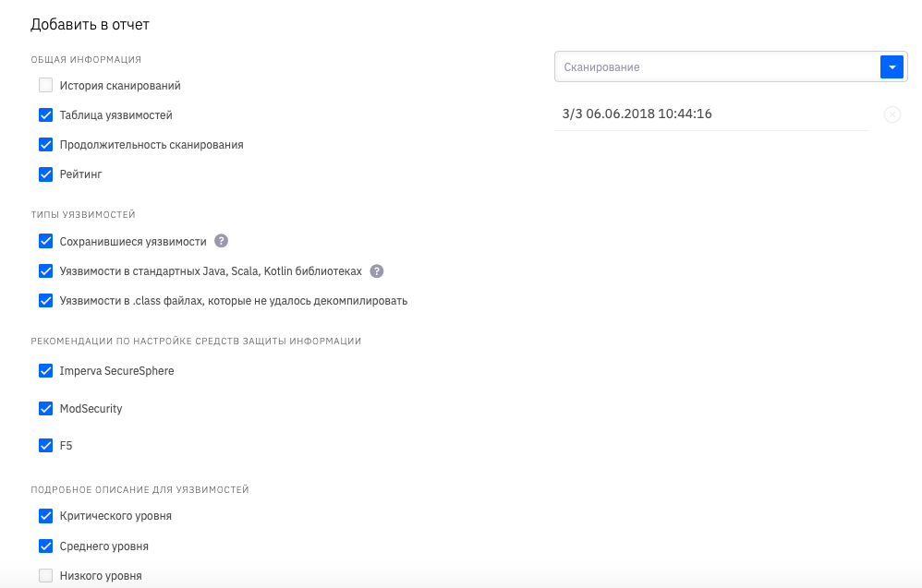Enable История сканирований checkbox

(45, 86)
